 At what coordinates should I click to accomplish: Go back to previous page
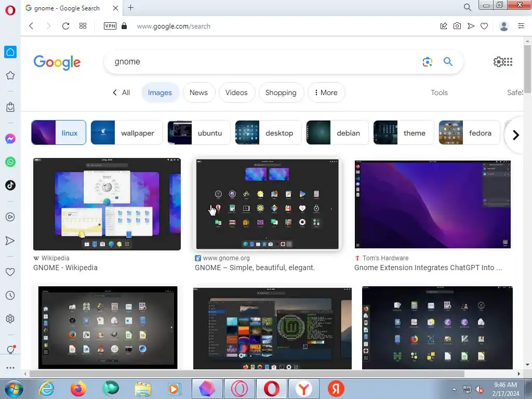click(31, 26)
